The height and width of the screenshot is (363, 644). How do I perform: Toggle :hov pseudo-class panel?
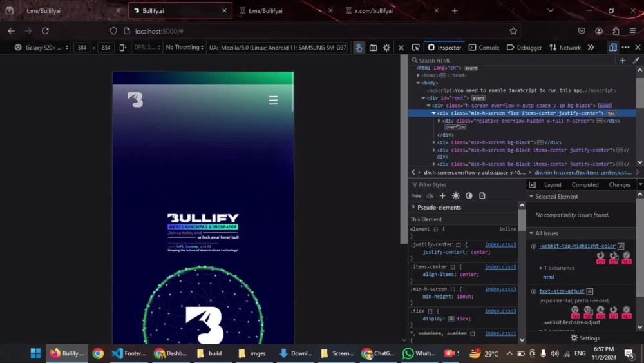(416, 195)
